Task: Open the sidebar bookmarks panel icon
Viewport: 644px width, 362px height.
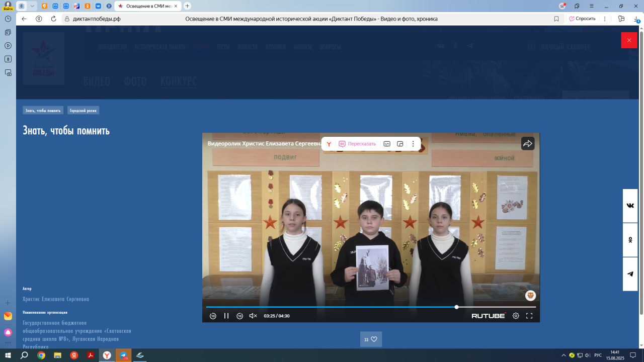Action: point(8,32)
